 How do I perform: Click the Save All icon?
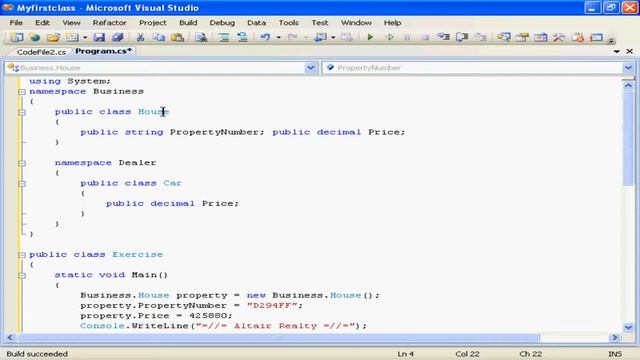pyautogui.click(x=118, y=38)
